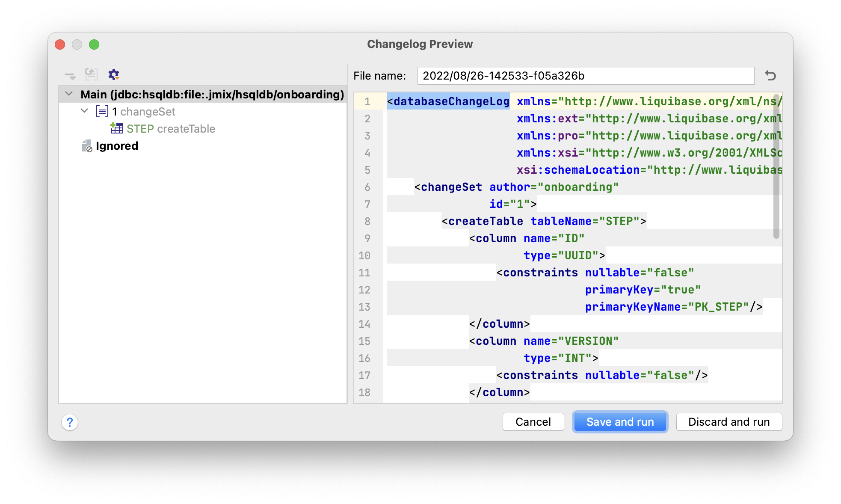Viewport: 841px width, 504px height.
Task: Click the createTable icon beside STEP
Action: [x=117, y=128]
